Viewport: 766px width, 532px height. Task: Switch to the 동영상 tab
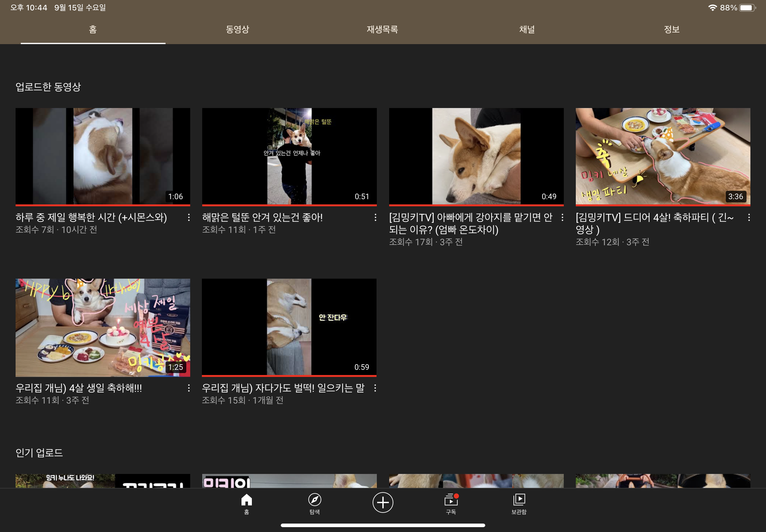tap(238, 29)
